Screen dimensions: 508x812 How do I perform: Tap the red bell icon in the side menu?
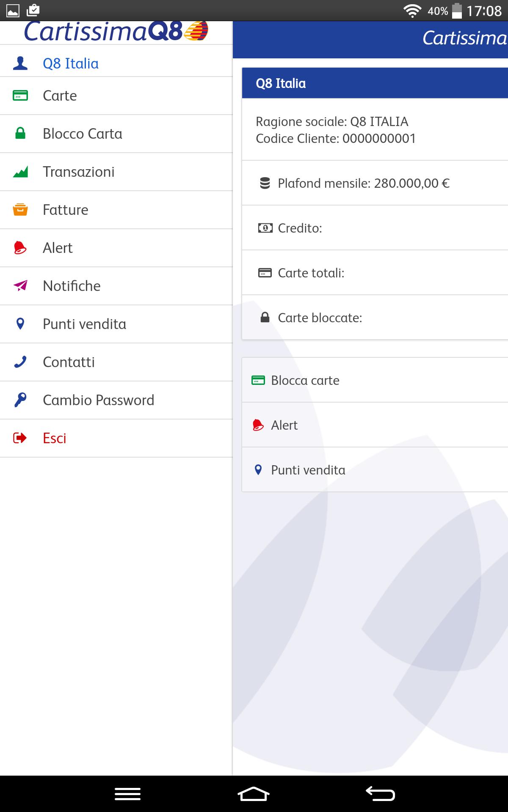click(20, 248)
